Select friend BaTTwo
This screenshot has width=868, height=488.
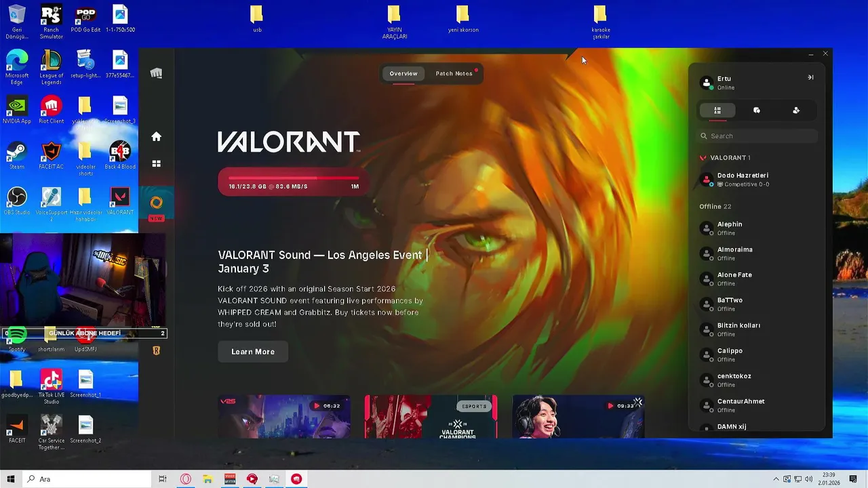[757, 304]
